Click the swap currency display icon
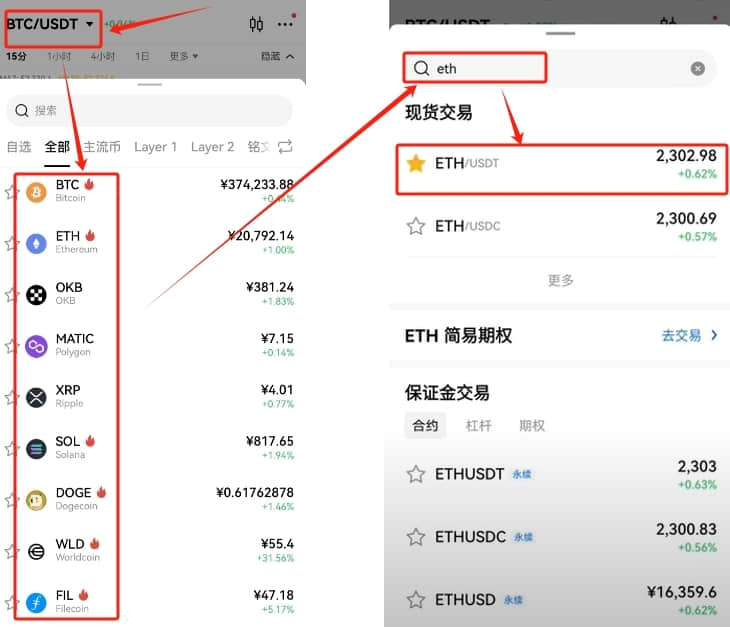730x627 pixels. (x=285, y=147)
